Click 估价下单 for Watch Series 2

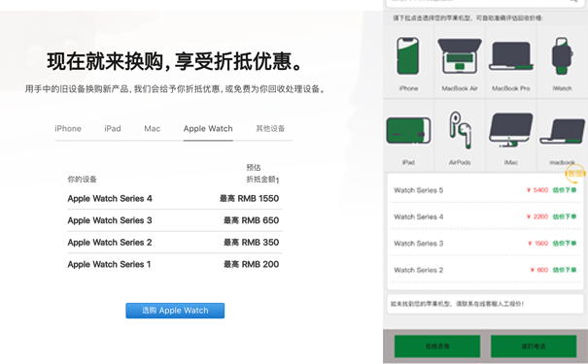click(565, 270)
